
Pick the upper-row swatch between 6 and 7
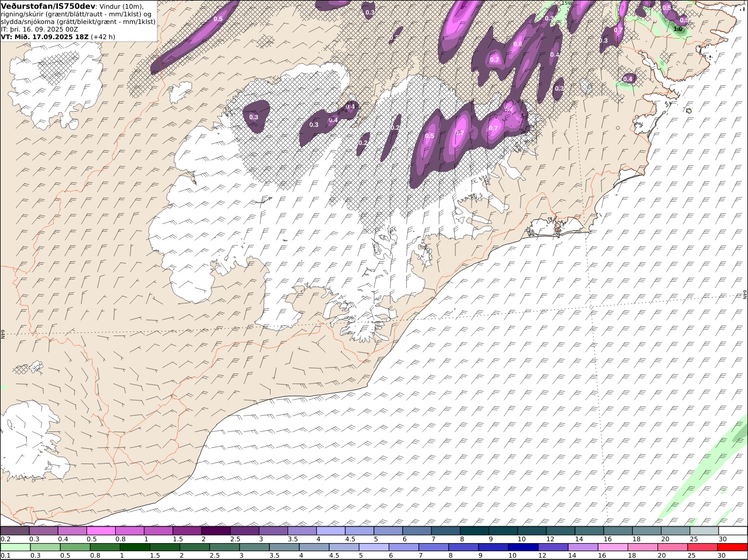417,531
